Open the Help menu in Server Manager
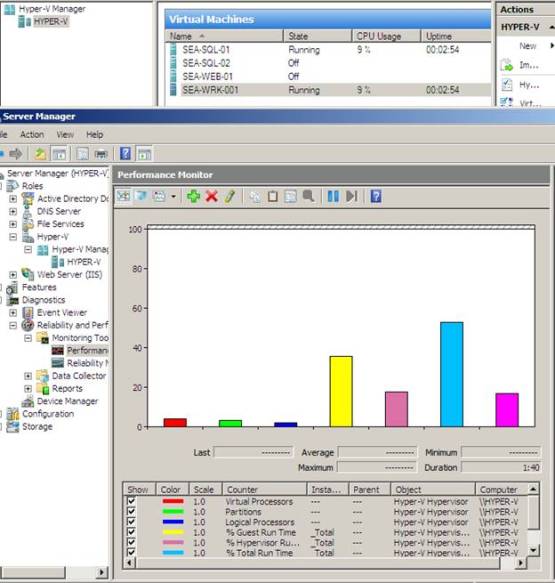Image resolution: width=555 pixels, height=583 pixels. [x=94, y=135]
